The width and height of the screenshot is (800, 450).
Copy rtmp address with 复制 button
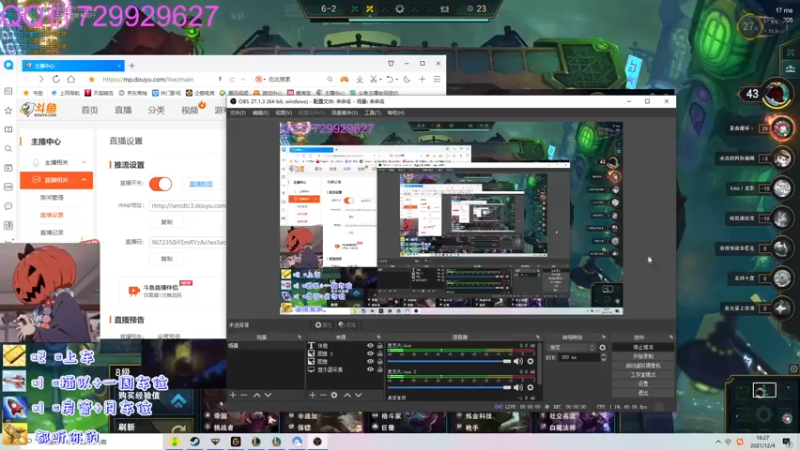click(167, 222)
